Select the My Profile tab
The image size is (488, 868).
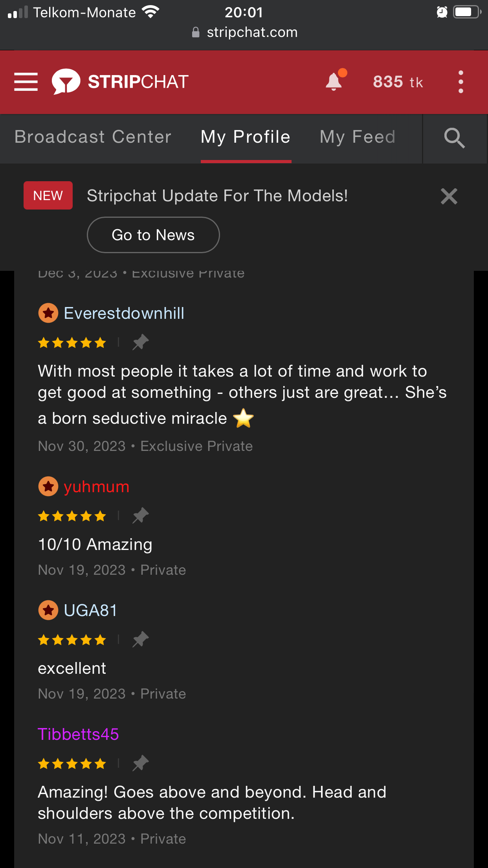click(x=246, y=137)
